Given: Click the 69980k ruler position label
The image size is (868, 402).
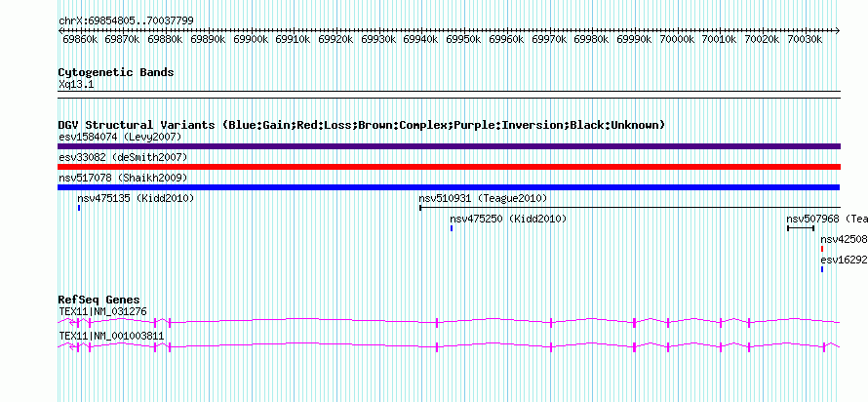Looking at the screenshot, I should (x=592, y=39).
